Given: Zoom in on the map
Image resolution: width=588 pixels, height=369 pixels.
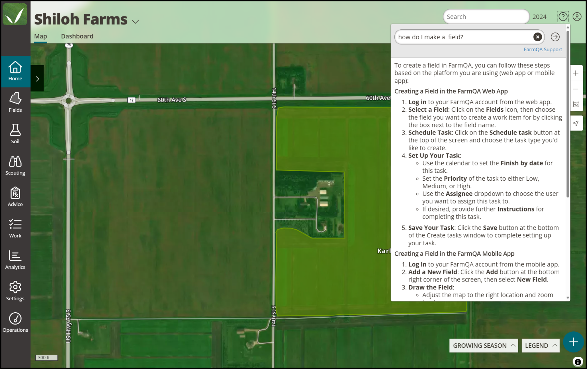Looking at the screenshot, I should click(x=576, y=73).
